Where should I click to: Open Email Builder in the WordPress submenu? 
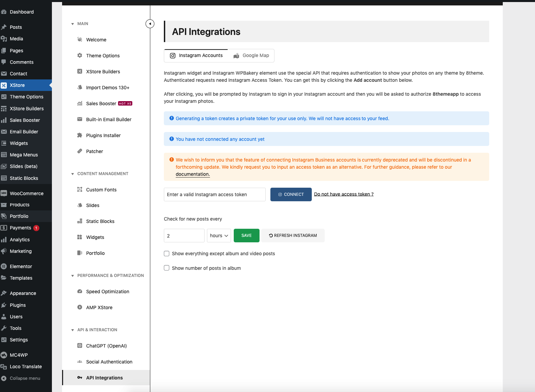click(26, 132)
